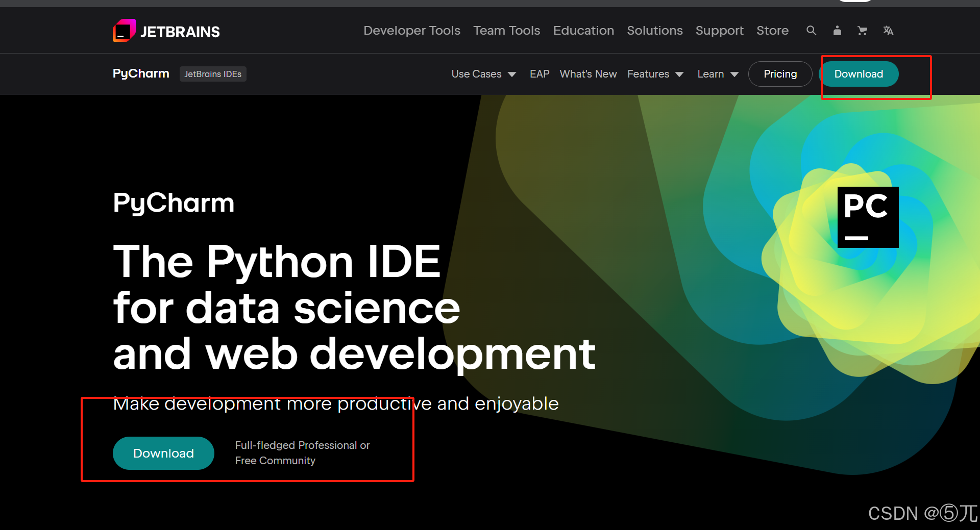Click 'Make development more productive and enjoyable' text
This screenshot has height=530, width=980.
coord(336,403)
